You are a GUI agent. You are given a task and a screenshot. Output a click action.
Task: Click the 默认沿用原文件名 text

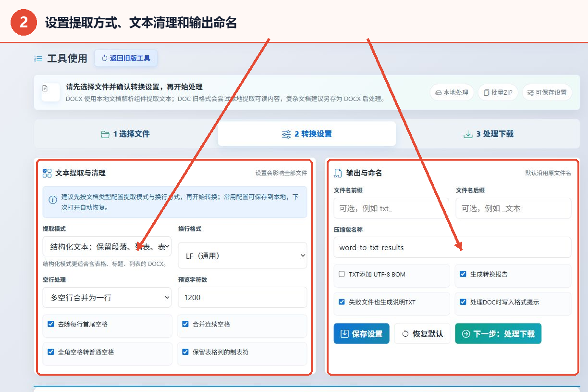click(548, 173)
